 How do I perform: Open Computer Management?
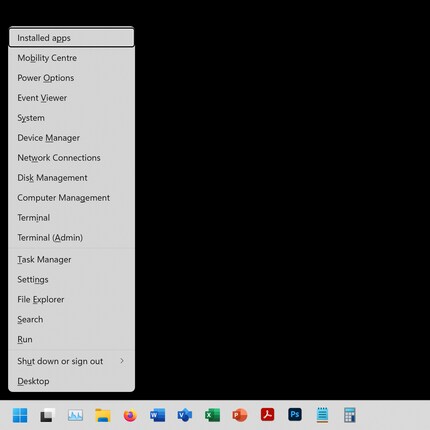(x=72, y=198)
